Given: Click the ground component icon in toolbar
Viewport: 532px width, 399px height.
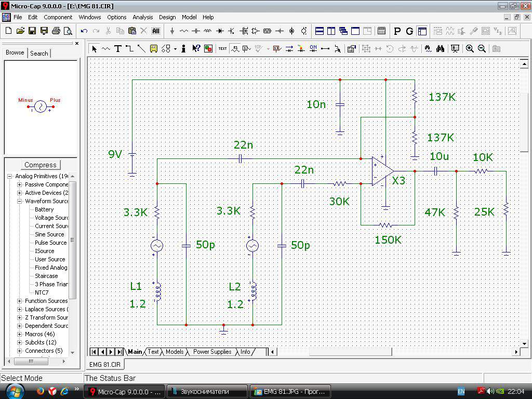Looking at the screenshot, I should (172, 31).
